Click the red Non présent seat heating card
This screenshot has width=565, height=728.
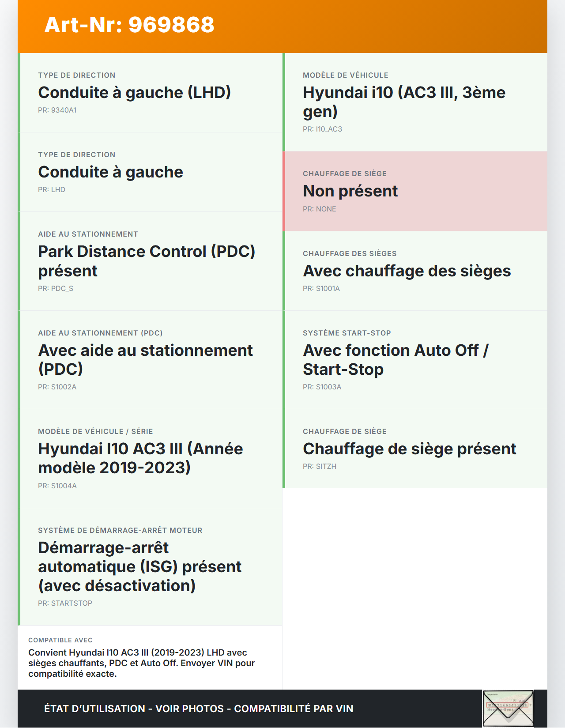point(415,191)
